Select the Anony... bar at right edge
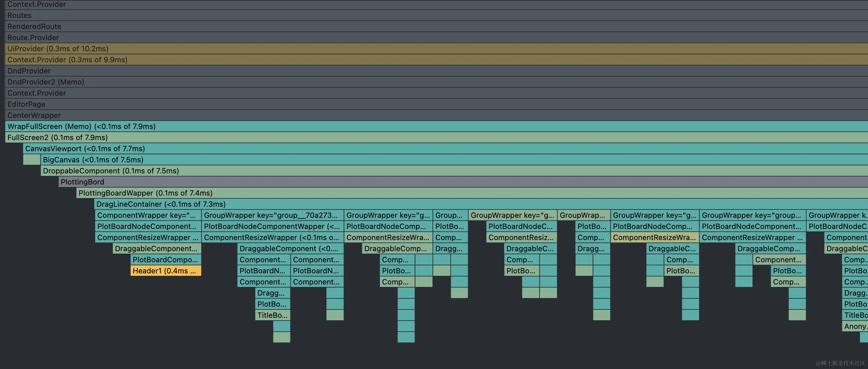Image resolution: width=868 pixels, height=369 pixels. pos(854,326)
